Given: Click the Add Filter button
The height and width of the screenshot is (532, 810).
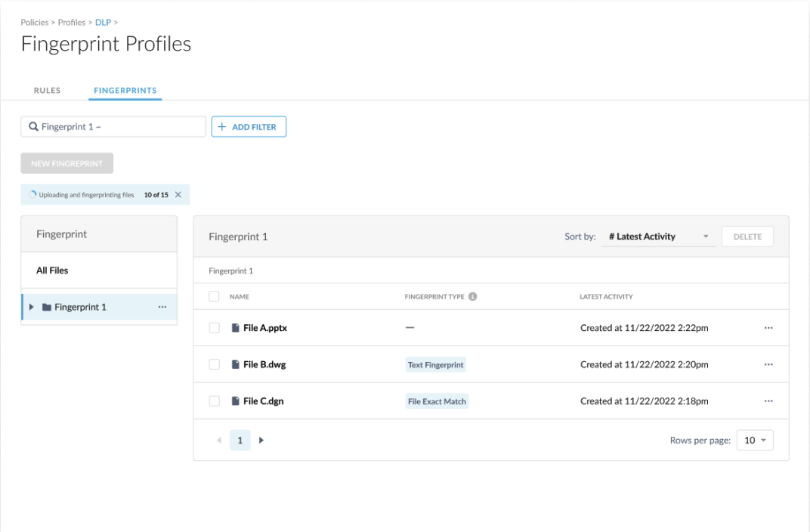Looking at the screenshot, I should 249,127.
